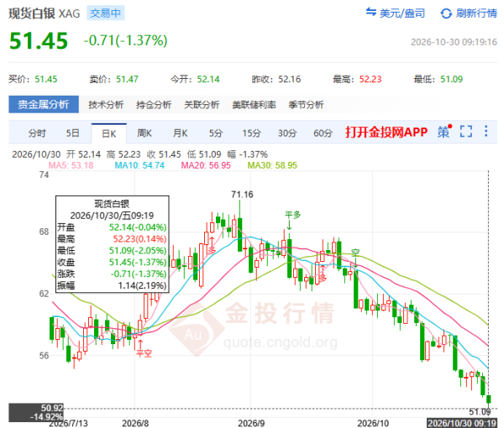Screen dimensions: 504x428
Task: Click the 2026/10/30 09:19 crosshair time tag
Action: (462, 423)
